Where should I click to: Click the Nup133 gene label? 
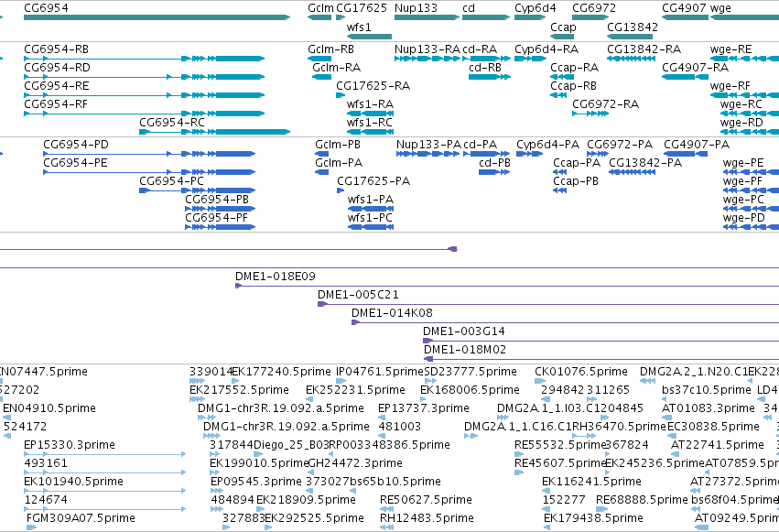[x=416, y=8]
